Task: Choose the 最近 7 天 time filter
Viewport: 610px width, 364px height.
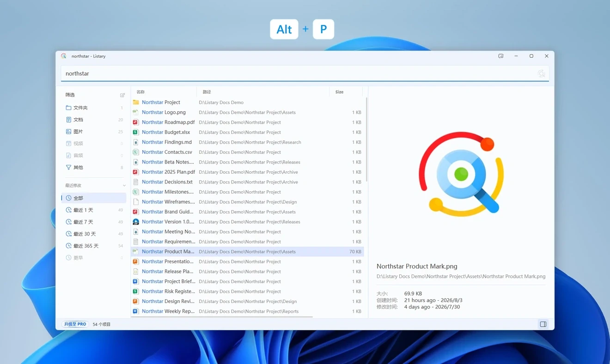Action: coord(94,222)
